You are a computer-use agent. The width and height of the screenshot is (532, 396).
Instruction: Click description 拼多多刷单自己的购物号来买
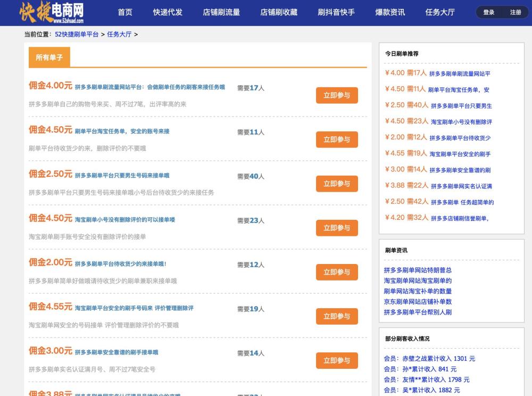coord(107,104)
